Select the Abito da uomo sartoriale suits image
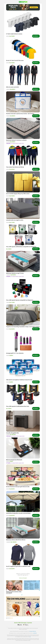 (x=23, y=75)
